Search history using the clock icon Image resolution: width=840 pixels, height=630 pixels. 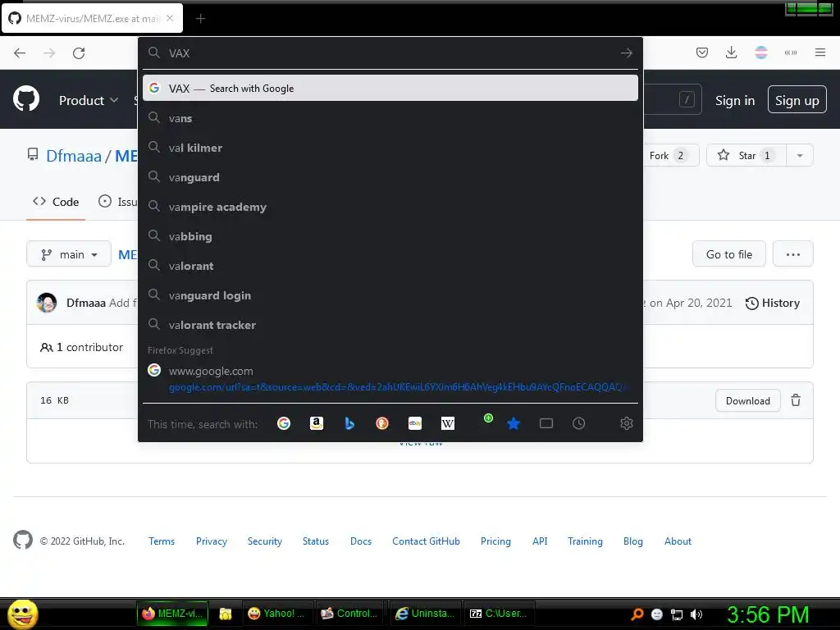(578, 423)
